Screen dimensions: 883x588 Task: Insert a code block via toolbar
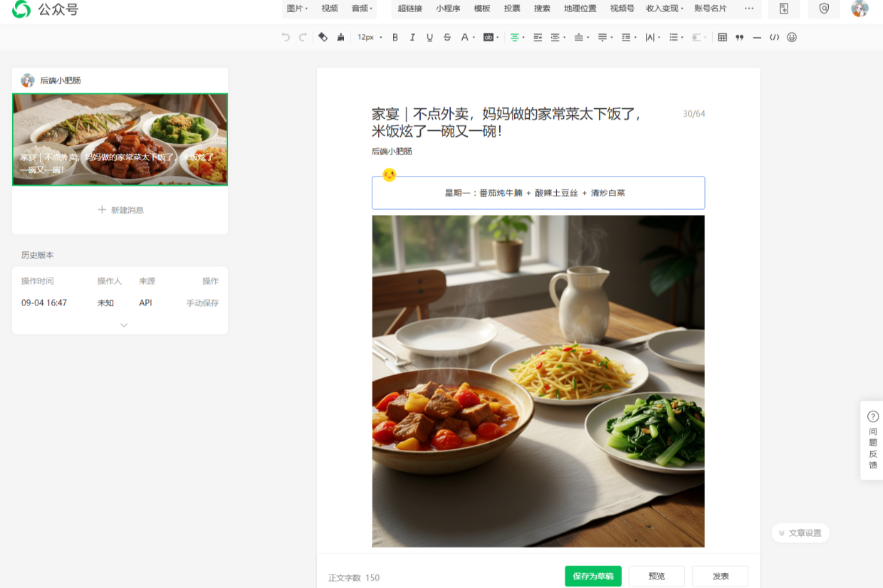pos(774,37)
